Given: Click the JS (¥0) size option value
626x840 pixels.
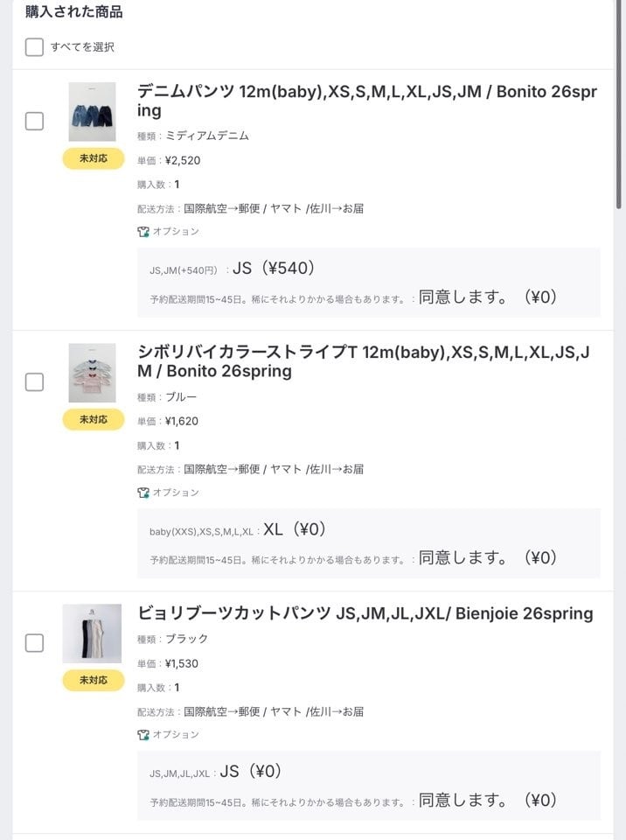Looking at the screenshot, I should point(250,772).
